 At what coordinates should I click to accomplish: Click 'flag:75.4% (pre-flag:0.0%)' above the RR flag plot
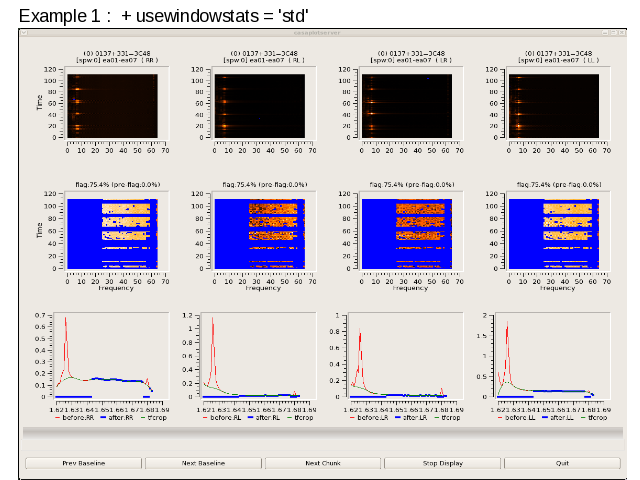pyautogui.click(x=118, y=184)
